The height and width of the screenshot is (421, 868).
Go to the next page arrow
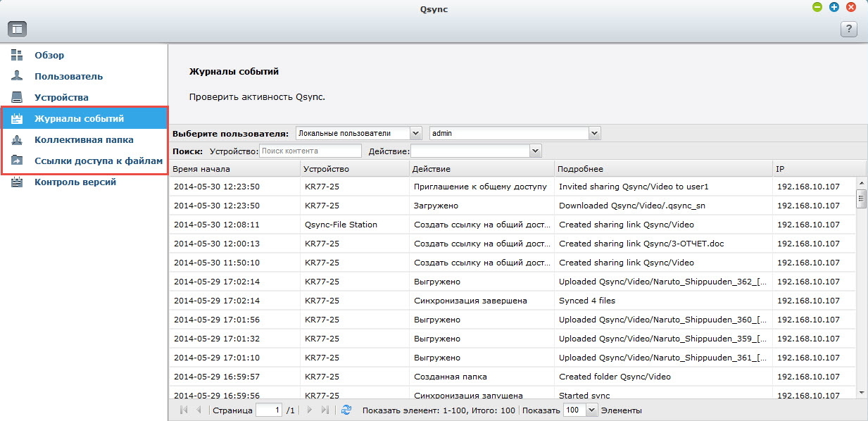click(x=309, y=410)
